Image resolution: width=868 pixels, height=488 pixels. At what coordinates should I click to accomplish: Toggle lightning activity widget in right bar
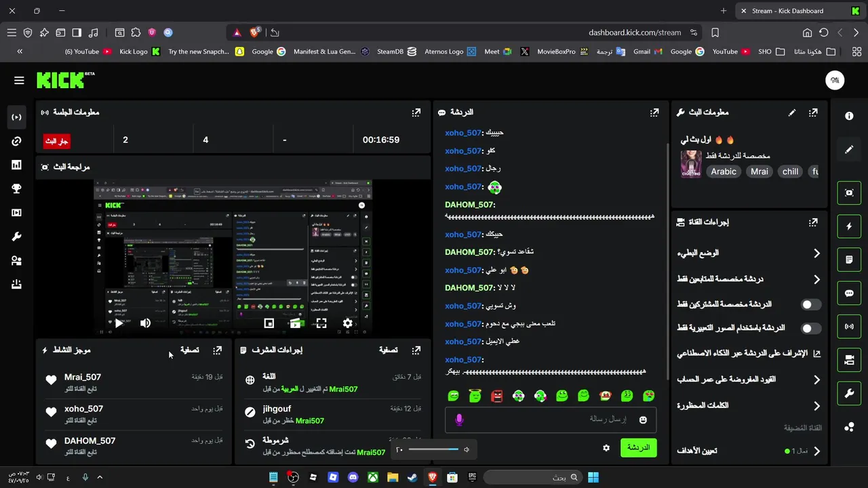849,226
